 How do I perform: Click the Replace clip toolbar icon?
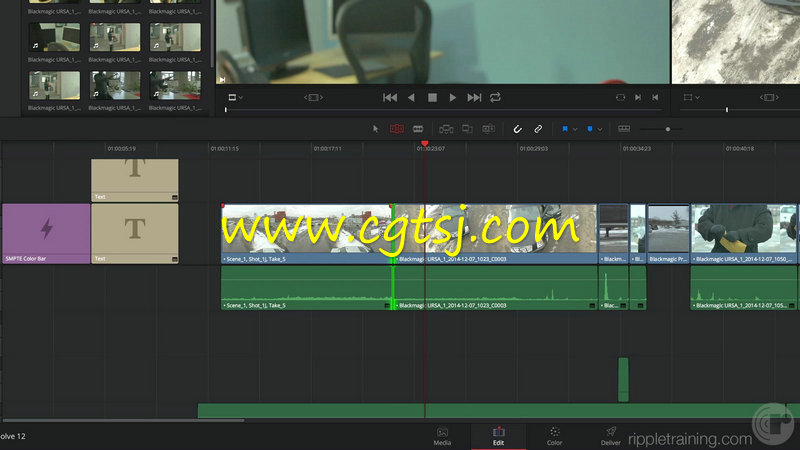coord(488,129)
